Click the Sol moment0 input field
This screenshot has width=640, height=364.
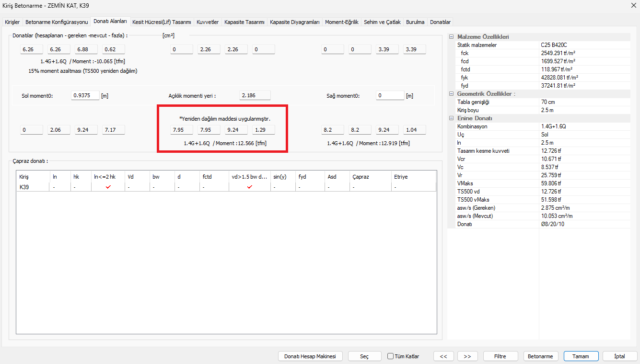tap(85, 95)
